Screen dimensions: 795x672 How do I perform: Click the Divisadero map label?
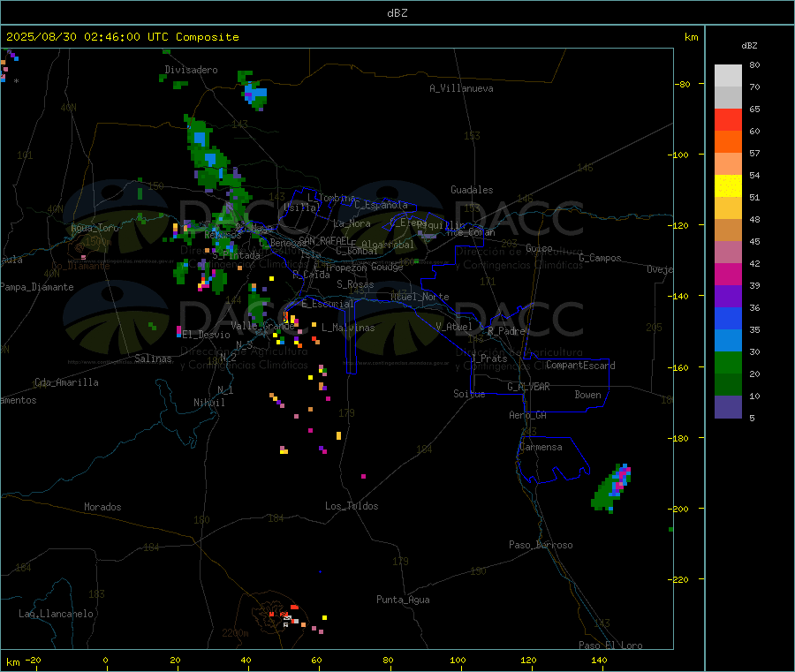[x=191, y=70]
